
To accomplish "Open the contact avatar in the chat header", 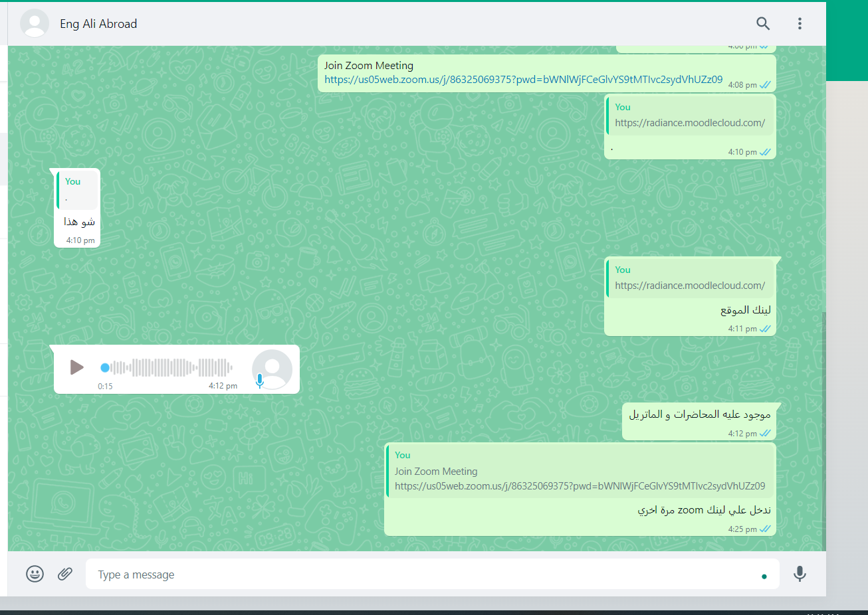I will click(35, 24).
